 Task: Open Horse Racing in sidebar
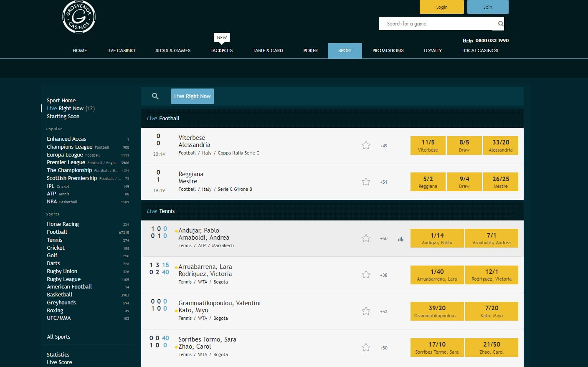click(63, 224)
